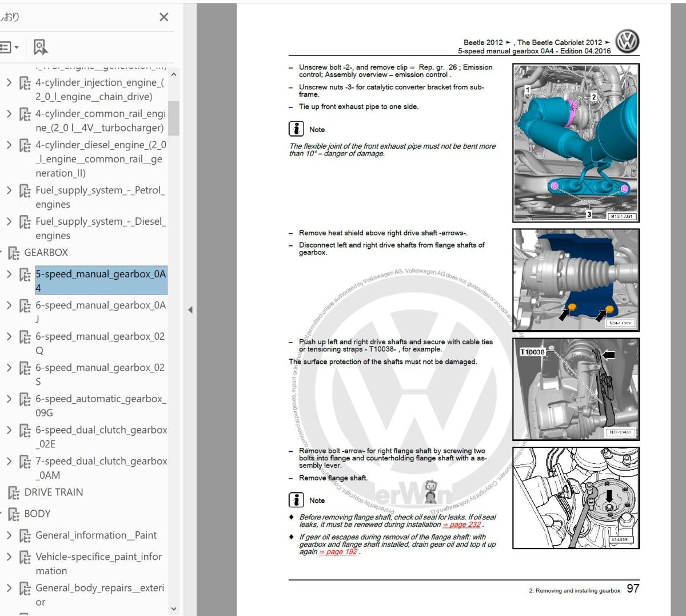Open the General_body_repairs_exterior bookmark

[100, 595]
